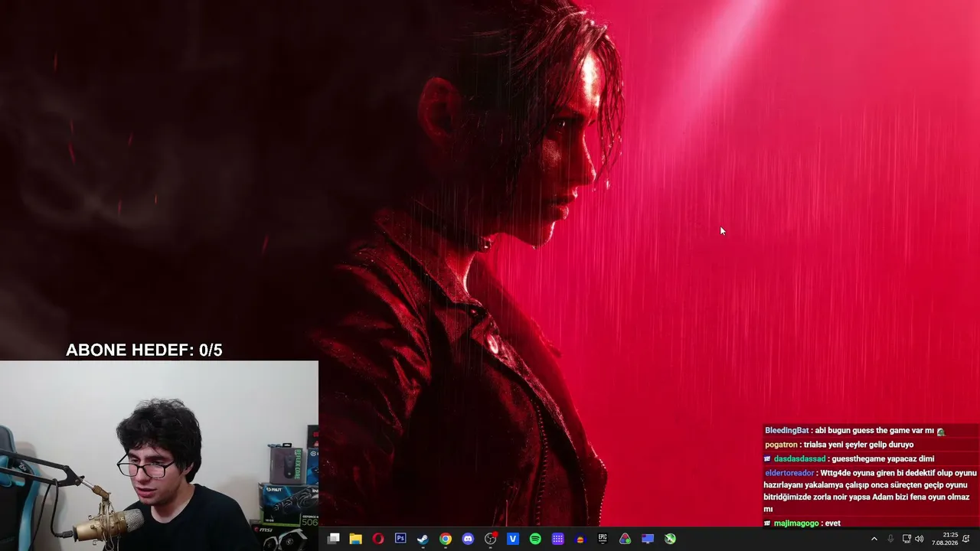Click the message "abi bugun guess the game var mı"

point(874,431)
